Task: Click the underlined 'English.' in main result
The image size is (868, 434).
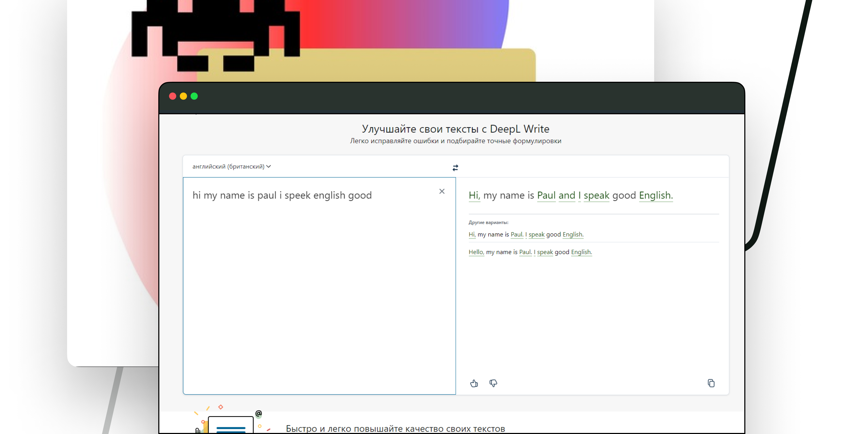Action: [x=655, y=196]
